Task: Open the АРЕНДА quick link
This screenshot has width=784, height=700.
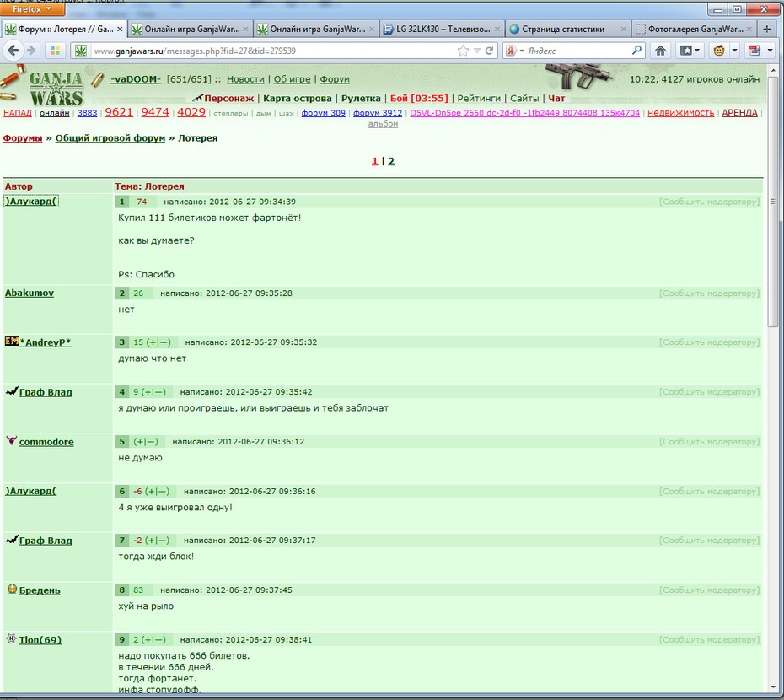Action: pyautogui.click(x=739, y=113)
